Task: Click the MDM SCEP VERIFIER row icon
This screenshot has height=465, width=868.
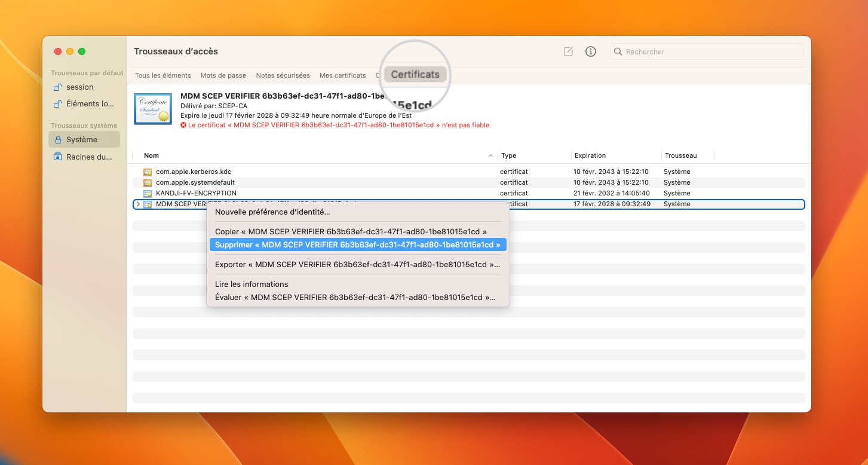Action: pos(148,204)
